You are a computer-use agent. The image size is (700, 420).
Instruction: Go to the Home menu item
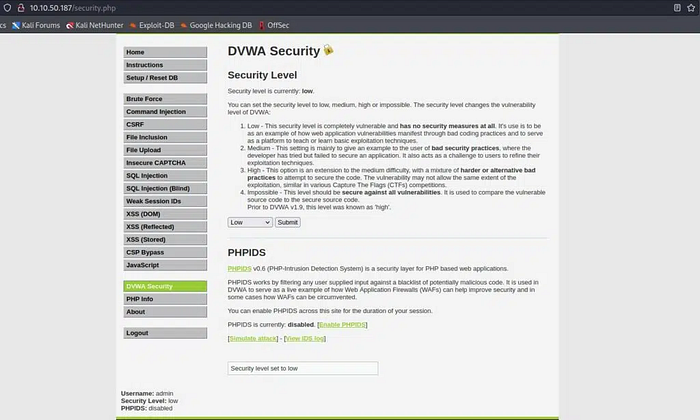click(165, 52)
